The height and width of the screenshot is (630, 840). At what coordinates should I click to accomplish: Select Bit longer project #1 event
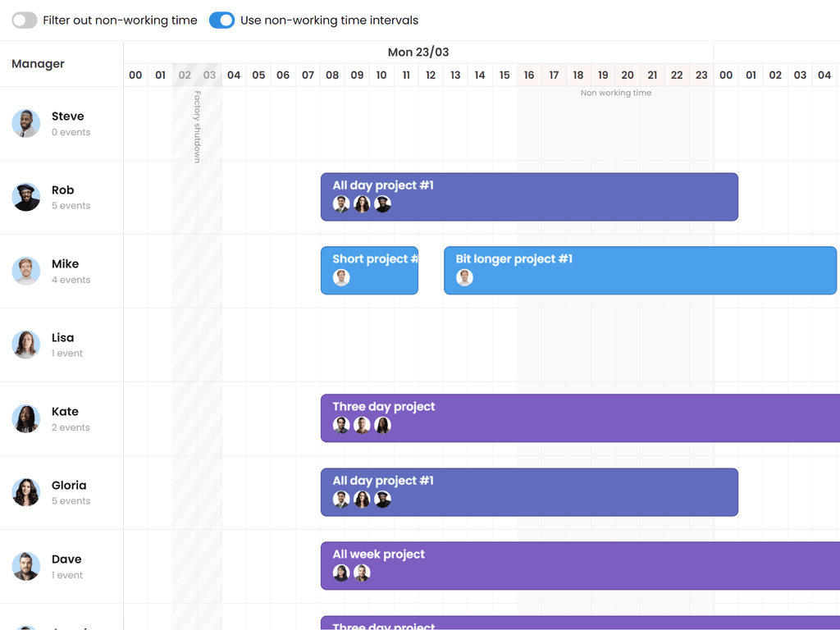click(640, 271)
